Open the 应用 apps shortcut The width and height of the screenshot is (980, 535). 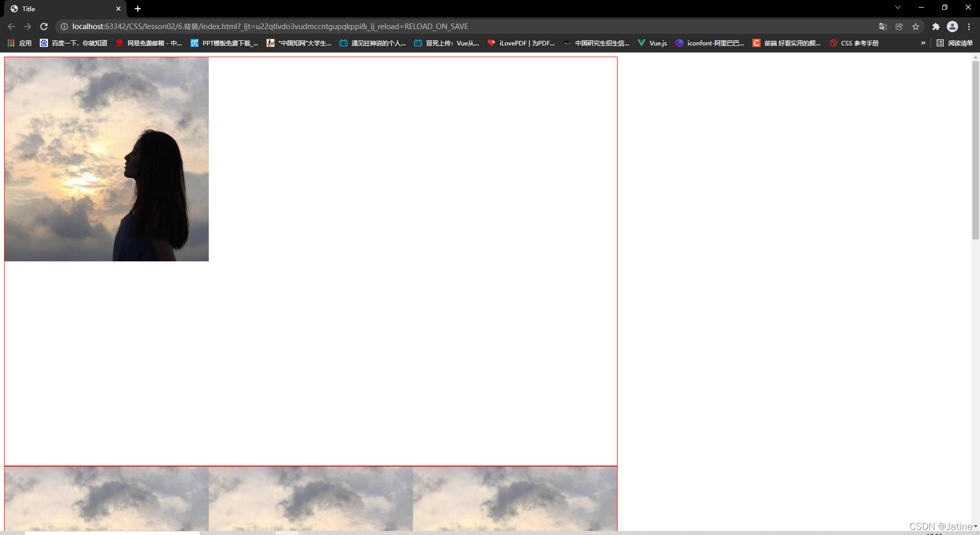tap(19, 43)
